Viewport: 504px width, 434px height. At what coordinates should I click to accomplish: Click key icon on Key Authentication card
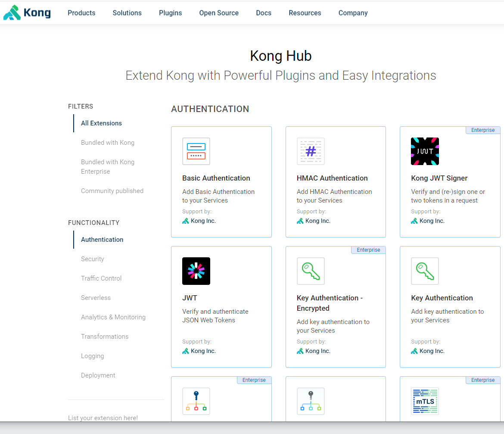point(425,271)
